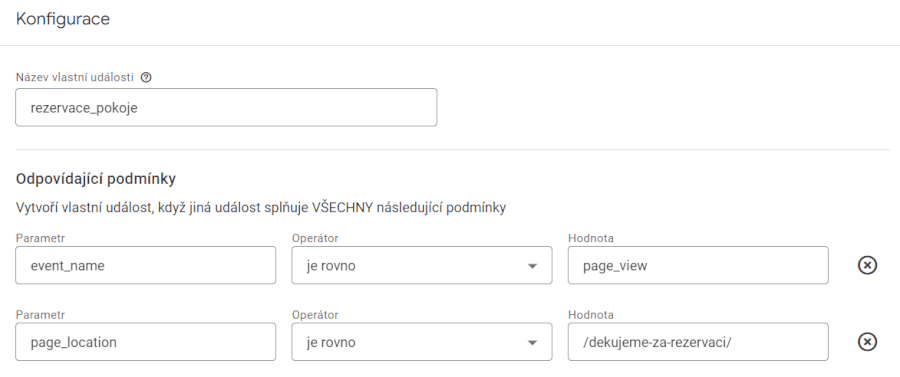900x377 pixels.
Task: Click the Hodnota label above page_view
Action: [x=591, y=238]
